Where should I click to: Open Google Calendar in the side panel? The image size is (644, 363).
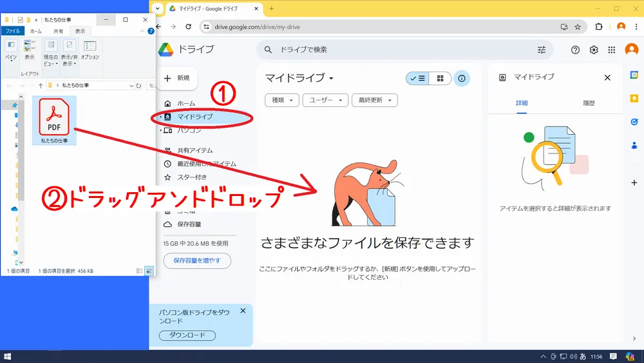pyautogui.click(x=634, y=75)
